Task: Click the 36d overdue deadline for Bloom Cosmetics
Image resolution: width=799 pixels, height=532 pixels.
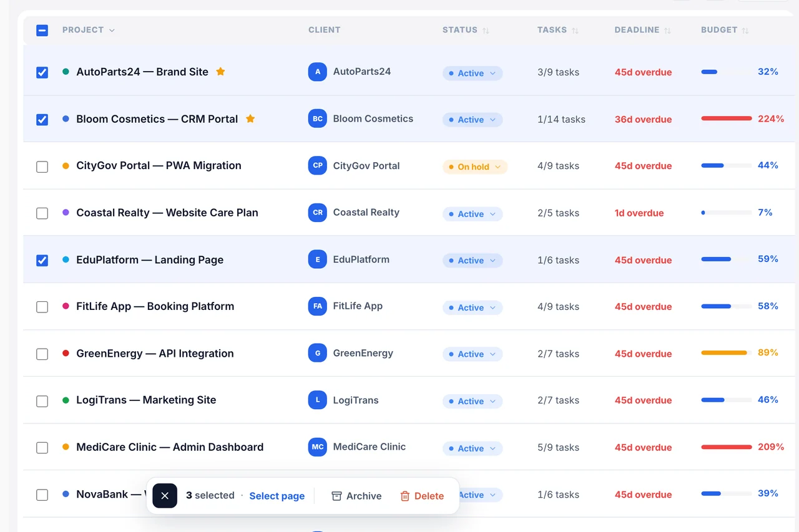Action: pyautogui.click(x=644, y=119)
